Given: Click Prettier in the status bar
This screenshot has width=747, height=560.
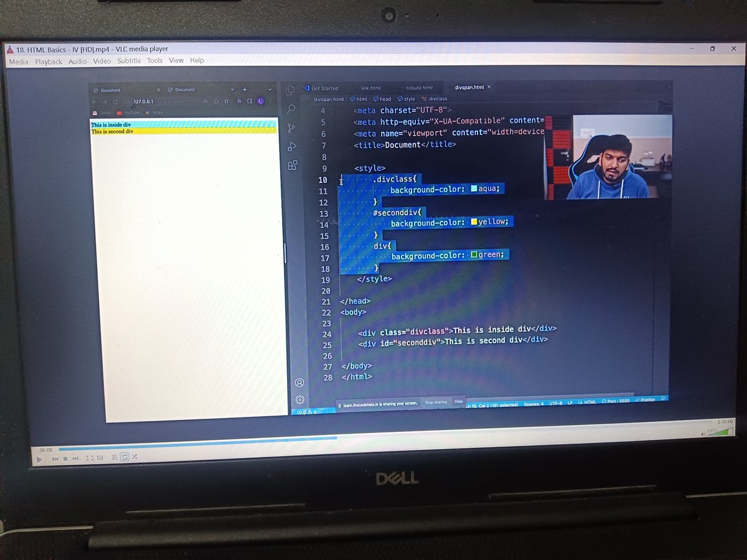Looking at the screenshot, I should tap(644, 400).
